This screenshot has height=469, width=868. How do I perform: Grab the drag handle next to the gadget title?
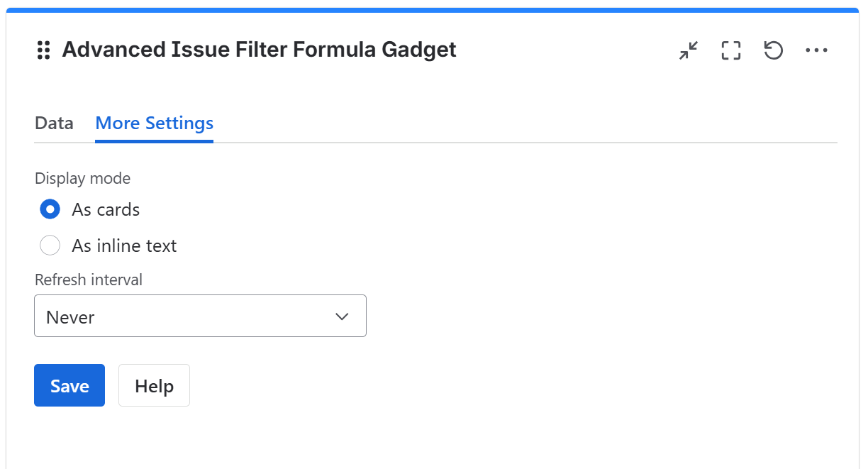(43, 50)
